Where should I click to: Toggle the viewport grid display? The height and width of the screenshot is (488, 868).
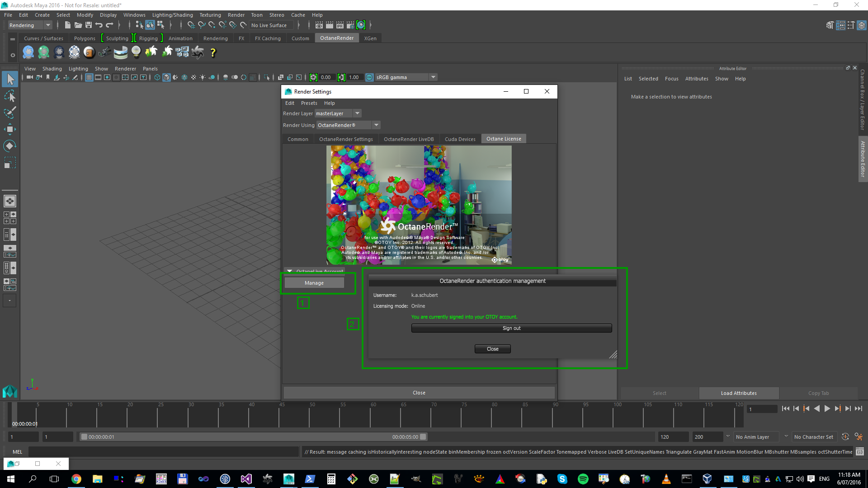tap(89, 77)
